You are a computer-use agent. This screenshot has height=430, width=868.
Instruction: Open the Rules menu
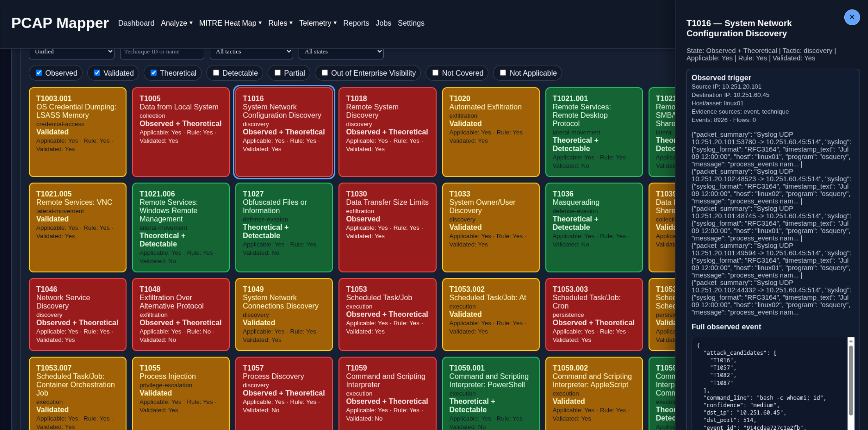(280, 23)
